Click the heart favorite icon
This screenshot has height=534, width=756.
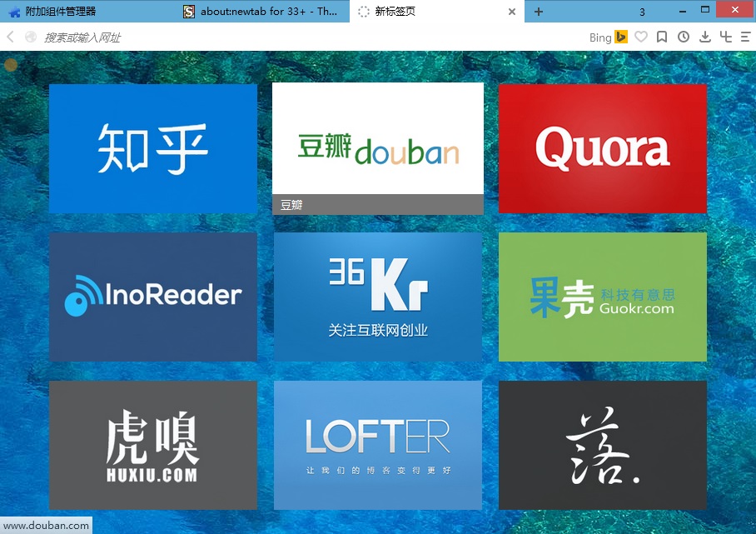pyautogui.click(x=641, y=37)
